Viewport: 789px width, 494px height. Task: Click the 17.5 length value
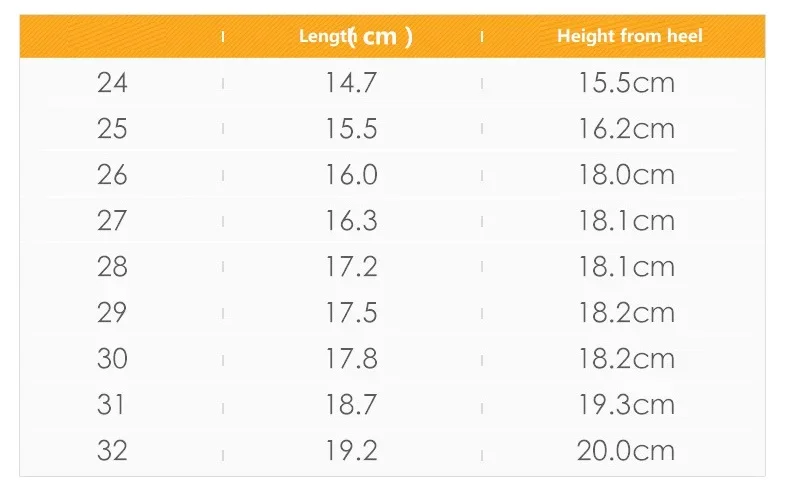coord(351,313)
